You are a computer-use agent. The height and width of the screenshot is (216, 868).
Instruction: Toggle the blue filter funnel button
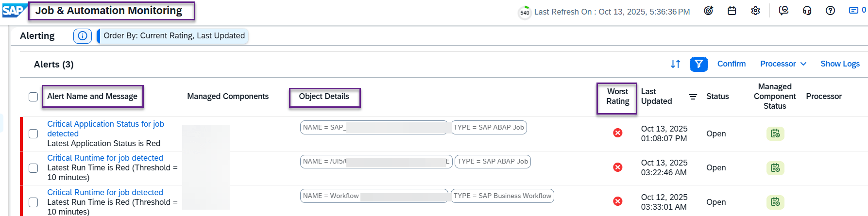(698, 64)
